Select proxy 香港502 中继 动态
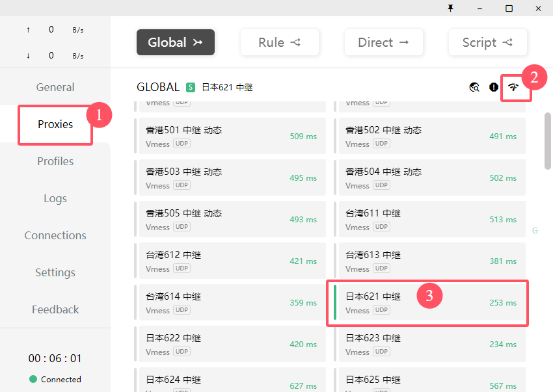This screenshot has height=392, width=553. (432, 136)
